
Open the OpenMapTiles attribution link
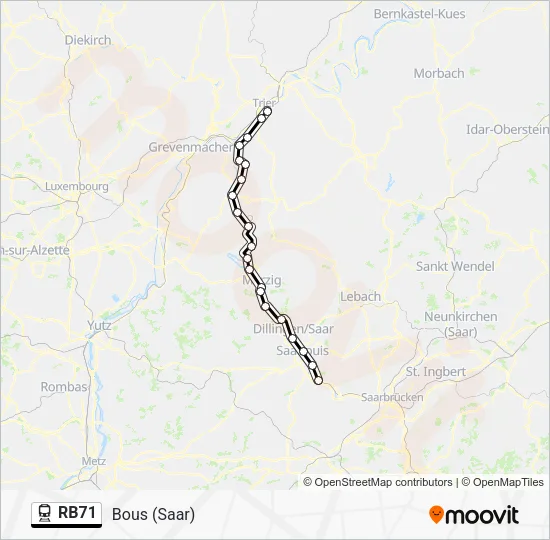pos(503,482)
